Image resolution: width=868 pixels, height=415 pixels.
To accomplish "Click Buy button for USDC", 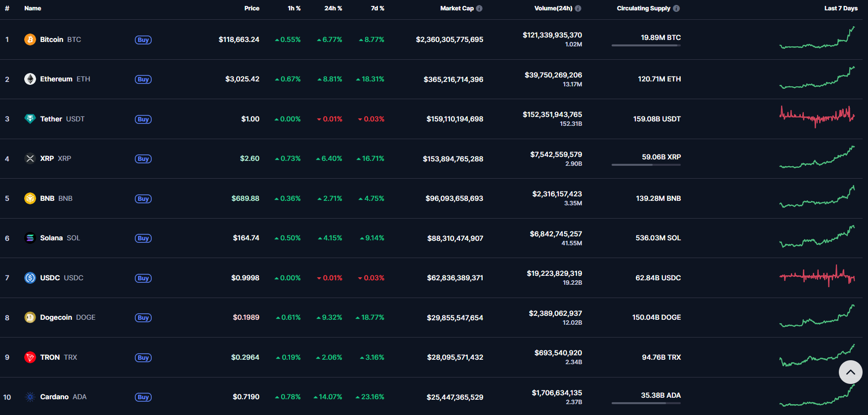I will coord(143,278).
